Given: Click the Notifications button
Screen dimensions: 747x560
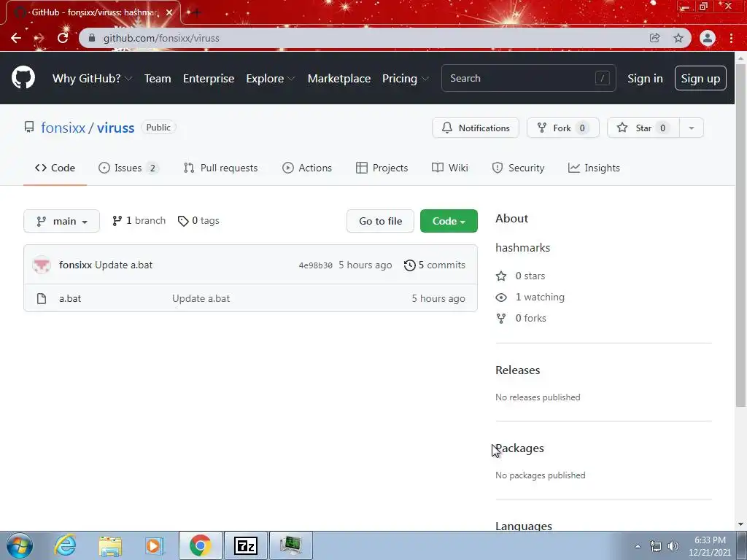Looking at the screenshot, I should click(x=476, y=128).
